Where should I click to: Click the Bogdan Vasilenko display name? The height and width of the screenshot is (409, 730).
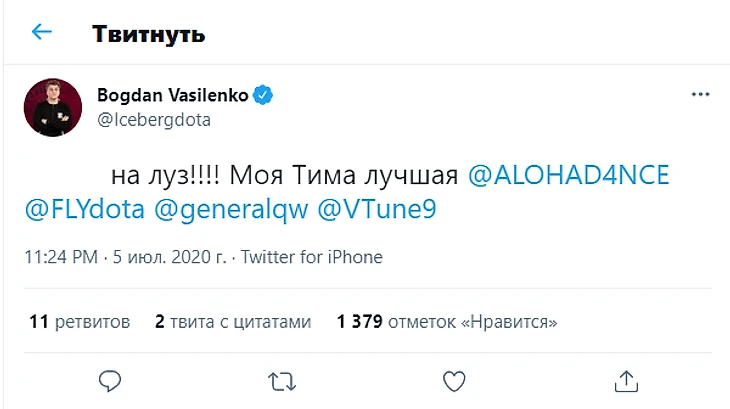[173, 96]
